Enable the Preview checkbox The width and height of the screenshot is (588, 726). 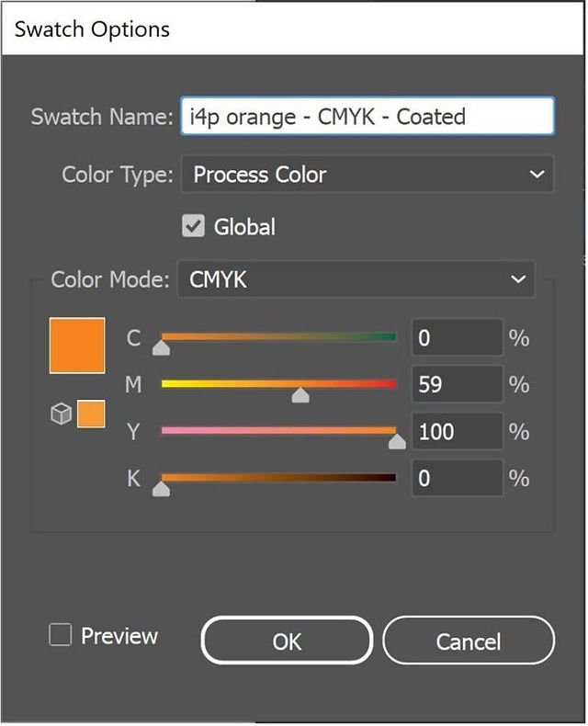(61, 635)
